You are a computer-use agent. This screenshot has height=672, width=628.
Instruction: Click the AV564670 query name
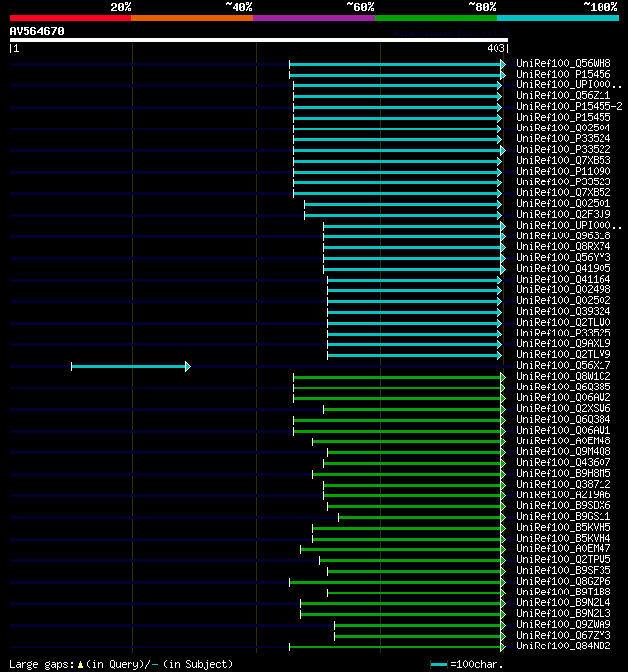[x=37, y=31]
